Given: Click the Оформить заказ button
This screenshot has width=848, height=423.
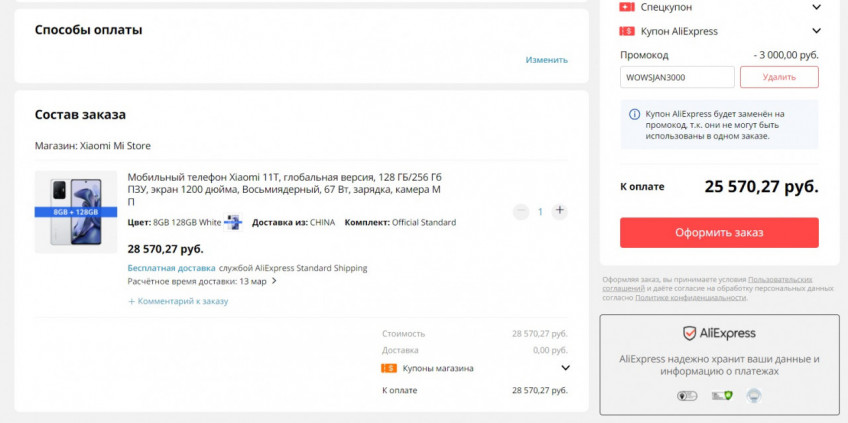Looking at the screenshot, I should click(x=719, y=233).
